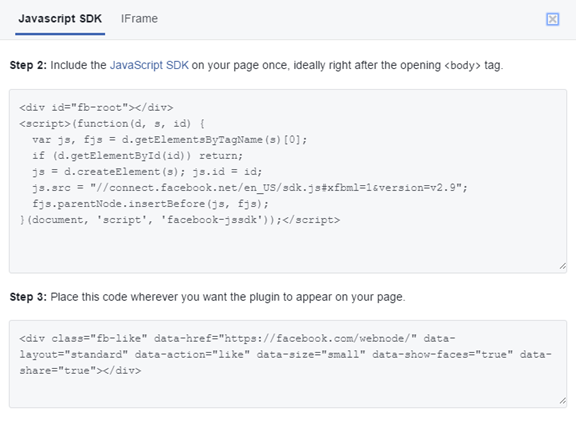The height and width of the screenshot is (425, 576).
Task: Click the getElementById return code line
Action: point(137,156)
